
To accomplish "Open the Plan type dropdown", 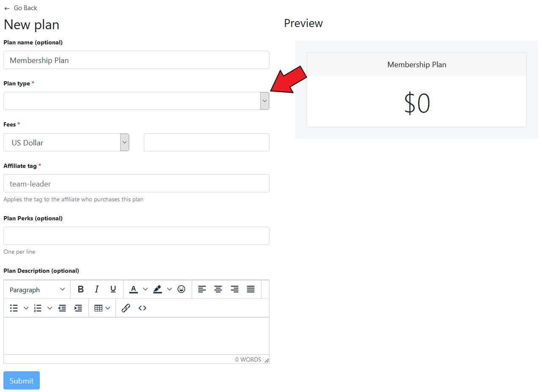I will pos(136,101).
